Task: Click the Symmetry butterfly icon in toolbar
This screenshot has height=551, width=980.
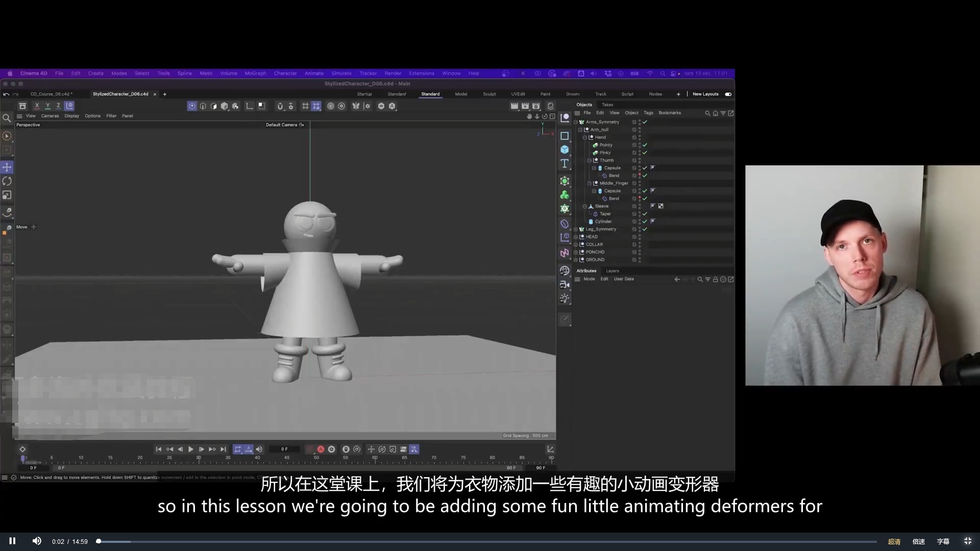Action: click(x=356, y=106)
